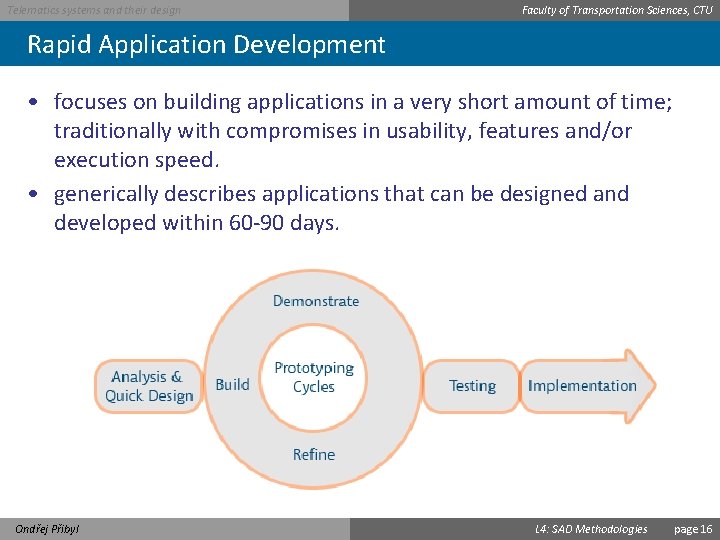720x540 pixels.
Task: Select the 'Refine' label in the ring
Action: (314, 455)
